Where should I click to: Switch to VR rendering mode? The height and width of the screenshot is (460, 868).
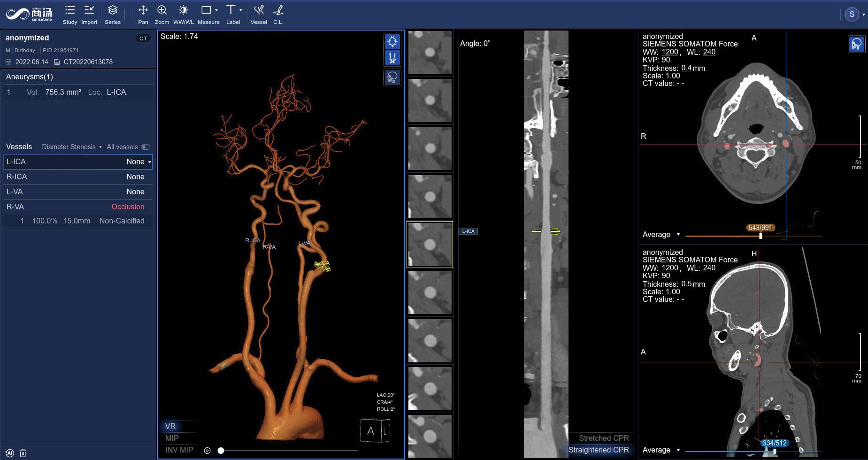[170, 426]
